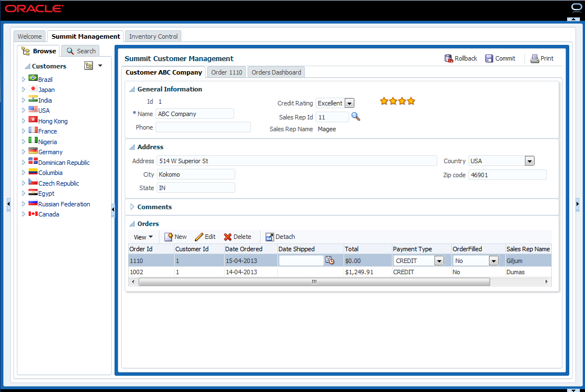Image resolution: width=585 pixels, height=392 pixels.
Task: Click the top-right header icon
Action: [576, 7]
